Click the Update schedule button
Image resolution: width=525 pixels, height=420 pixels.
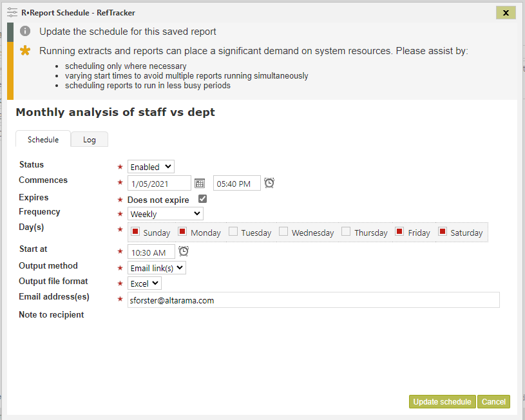coord(443,401)
